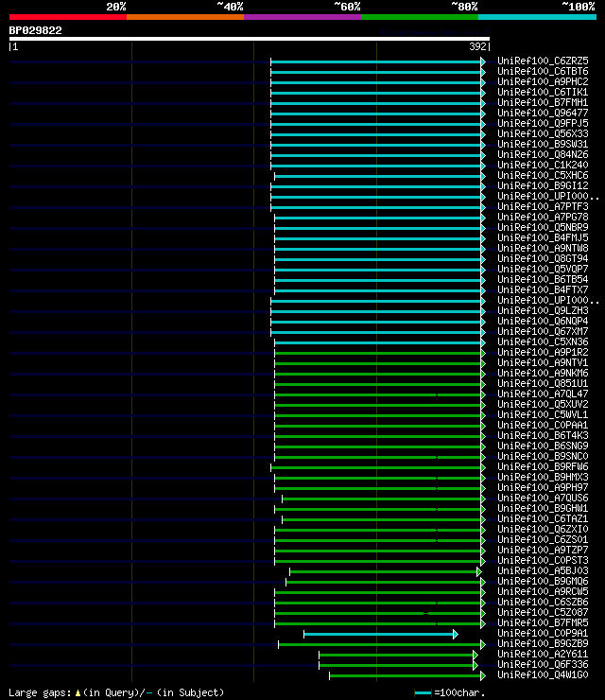This screenshot has height=700, width=605.
Task: Click the UniRef100_Q9FPJ5 label
Action: coord(543,123)
